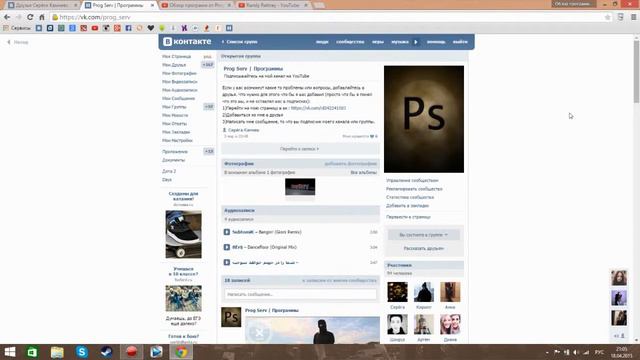Viewport: 640px width, 360px height.
Task: Open Skype from the taskbar
Action: (82, 352)
